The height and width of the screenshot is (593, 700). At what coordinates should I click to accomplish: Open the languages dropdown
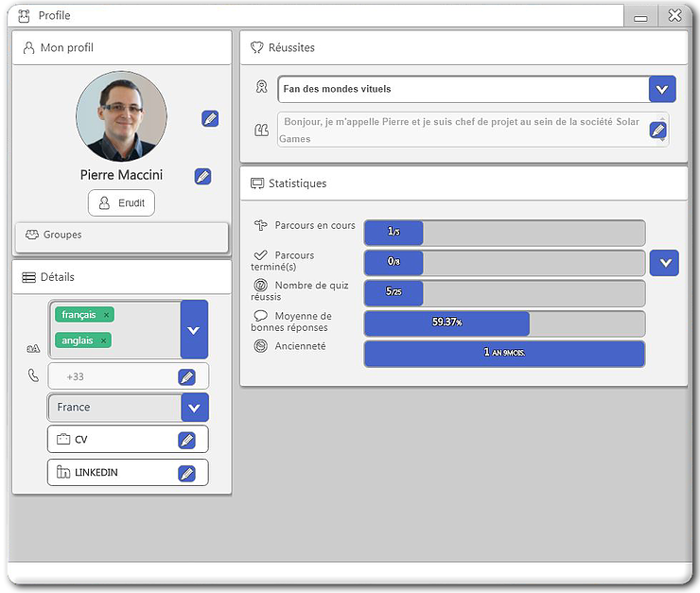pyautogui.click(x=194, y=330)
